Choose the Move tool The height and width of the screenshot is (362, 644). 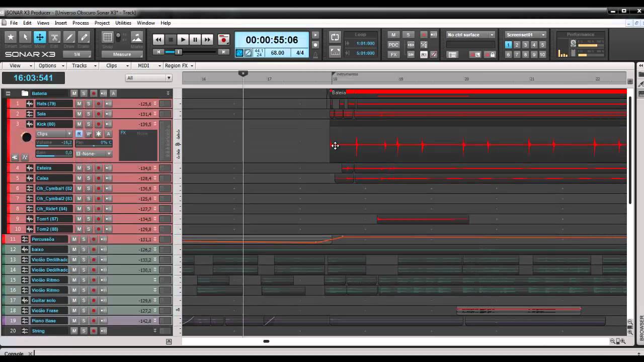[40, 37]
